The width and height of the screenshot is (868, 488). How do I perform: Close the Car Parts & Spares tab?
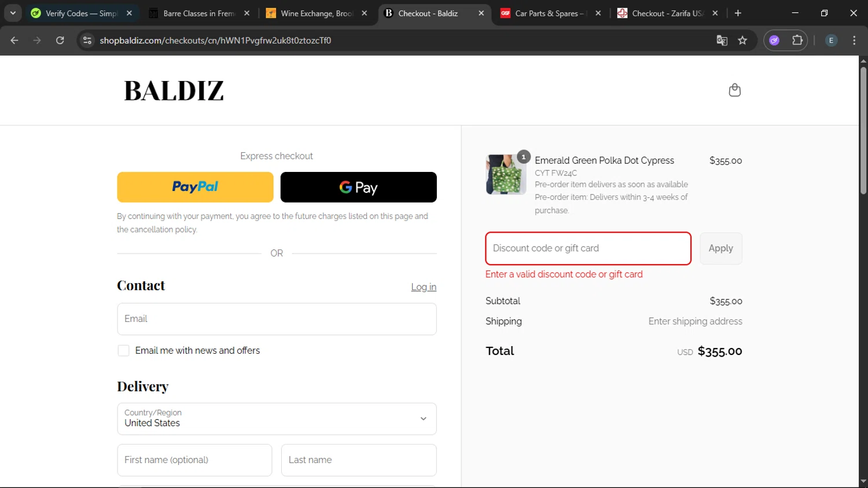pyautogui.click(x=598, y=13)
